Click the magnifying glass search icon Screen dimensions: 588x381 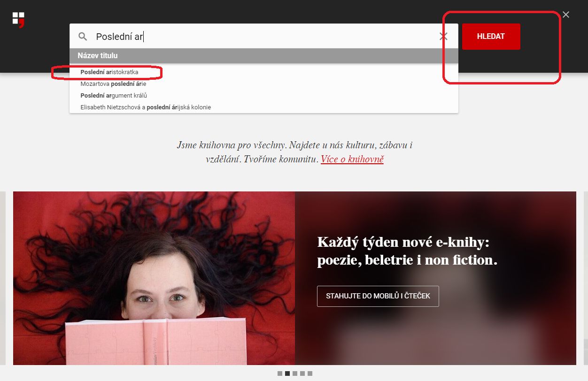[83, 37]
